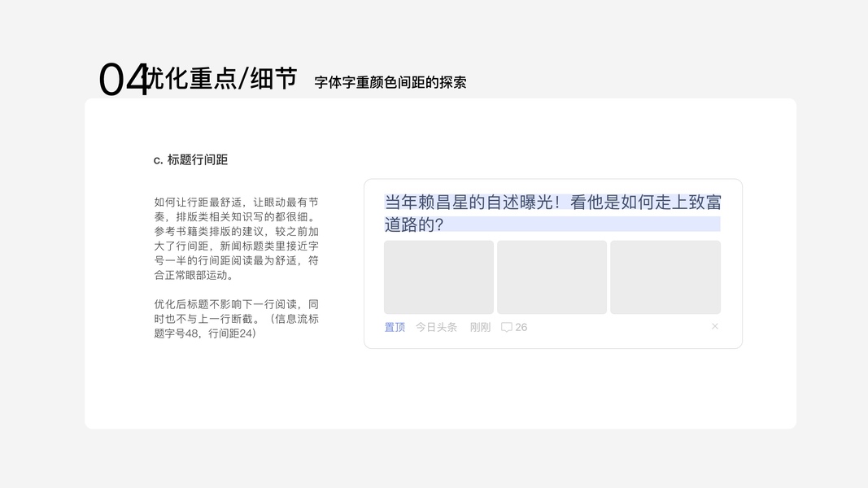
Task: Click the section number 04
Action: coord(124,79)
